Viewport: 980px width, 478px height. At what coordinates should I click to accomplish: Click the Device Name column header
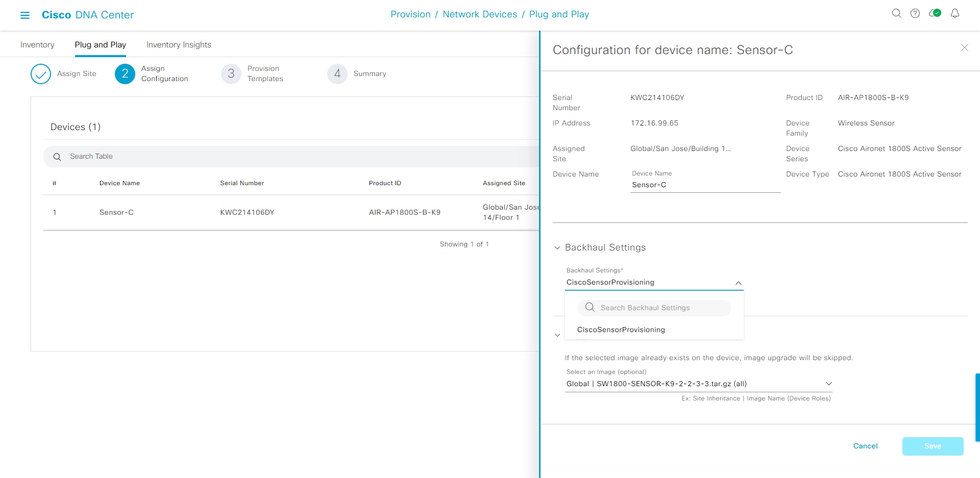[119, 183]
